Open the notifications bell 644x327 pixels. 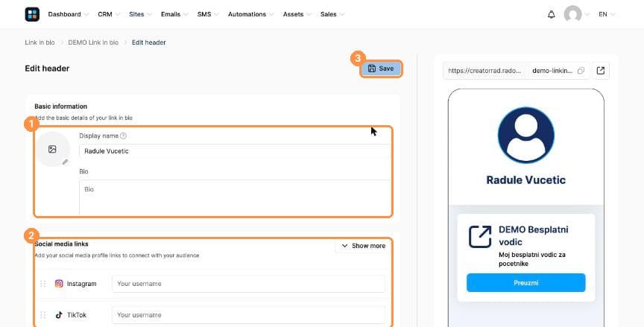551,14
